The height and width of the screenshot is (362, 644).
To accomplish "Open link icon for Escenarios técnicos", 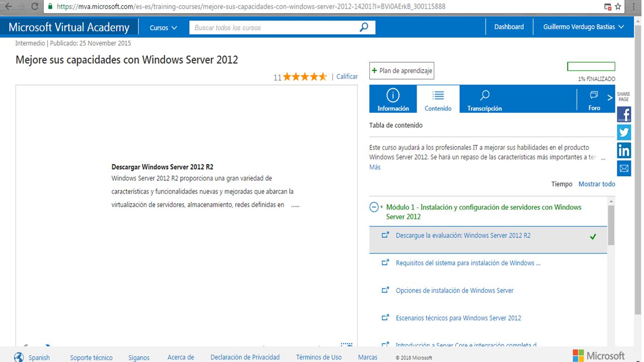I will 385,318.
